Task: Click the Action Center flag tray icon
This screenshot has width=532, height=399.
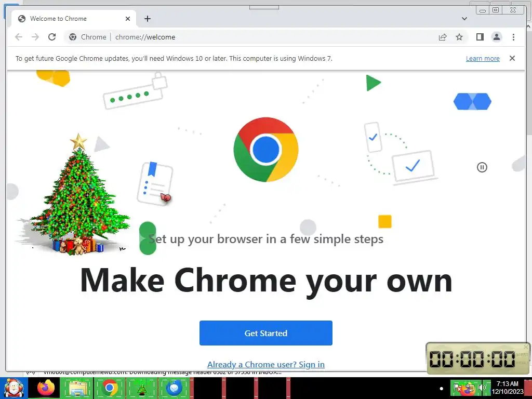Action: pyautogui.click(x=457, y=388)
